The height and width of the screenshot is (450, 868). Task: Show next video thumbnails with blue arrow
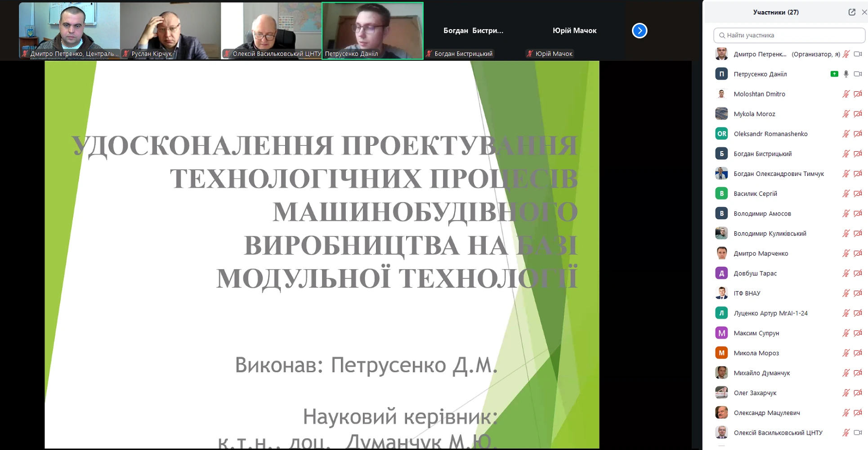639,31
